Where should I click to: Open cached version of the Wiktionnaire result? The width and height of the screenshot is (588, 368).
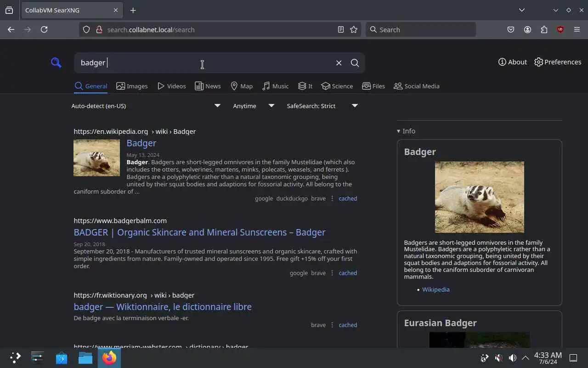pos(348,325)
